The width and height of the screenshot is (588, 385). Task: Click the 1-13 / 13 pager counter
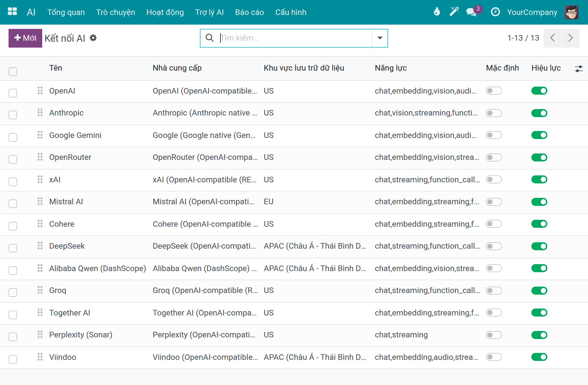pyautogui.click(x=523, y=38)
